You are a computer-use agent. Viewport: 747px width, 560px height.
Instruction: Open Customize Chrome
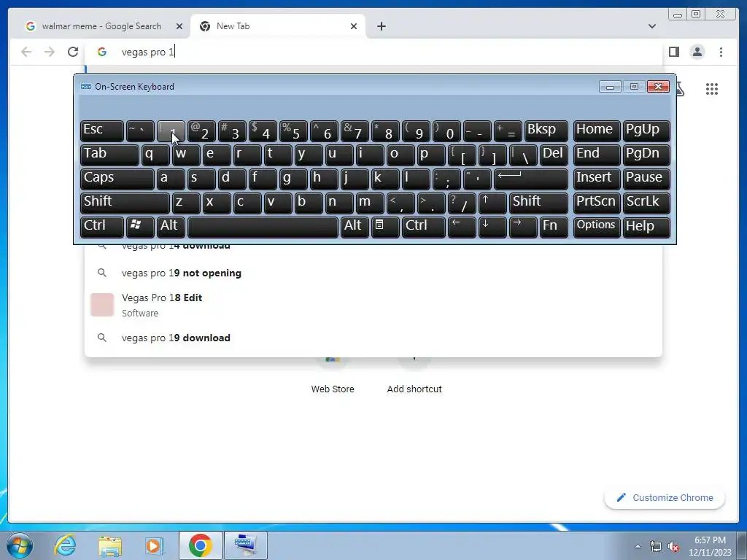[x=665, y=497]
